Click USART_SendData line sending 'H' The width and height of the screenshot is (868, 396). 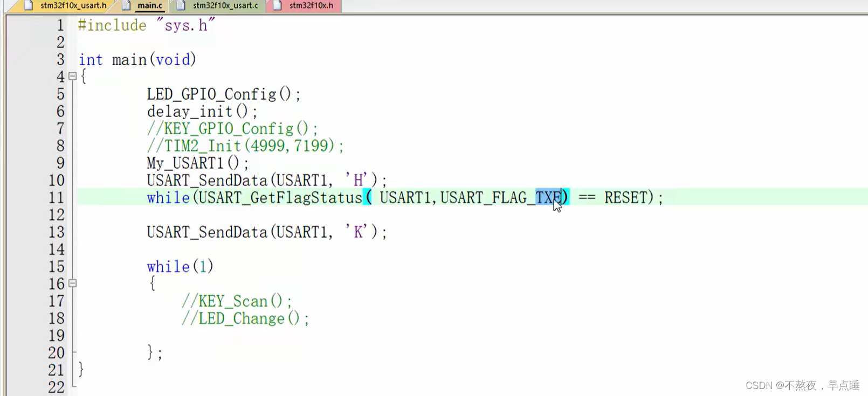(x=267, y=180)
